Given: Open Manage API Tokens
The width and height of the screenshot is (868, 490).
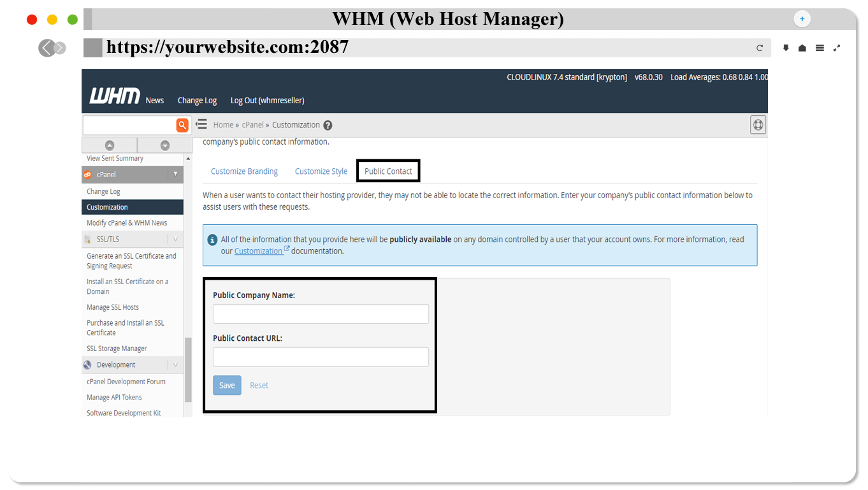Looking at the screenshot, I should click(114, 398).
